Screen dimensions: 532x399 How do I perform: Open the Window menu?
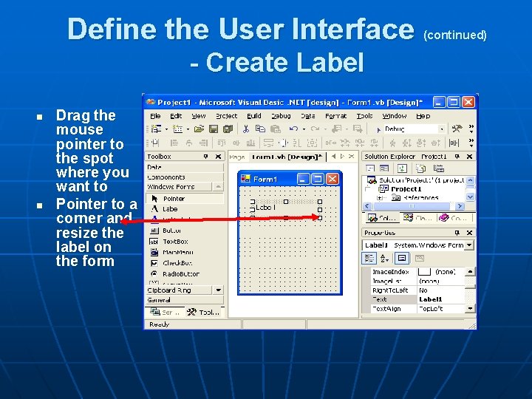click(x=395, y=116)
